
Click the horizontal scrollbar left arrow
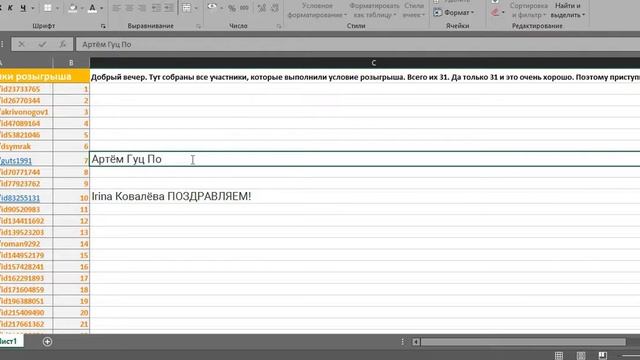[416, 342]
